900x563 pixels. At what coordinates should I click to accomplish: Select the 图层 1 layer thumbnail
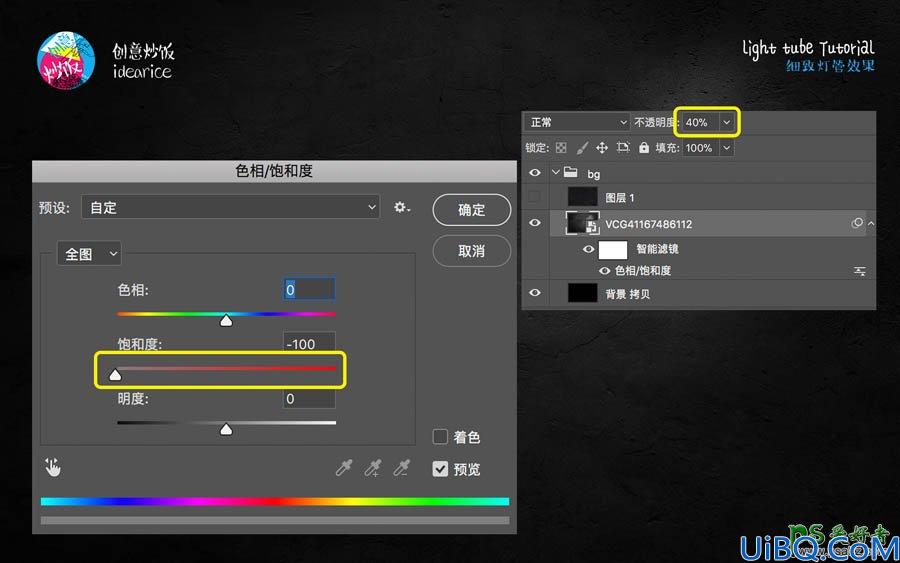582,197
